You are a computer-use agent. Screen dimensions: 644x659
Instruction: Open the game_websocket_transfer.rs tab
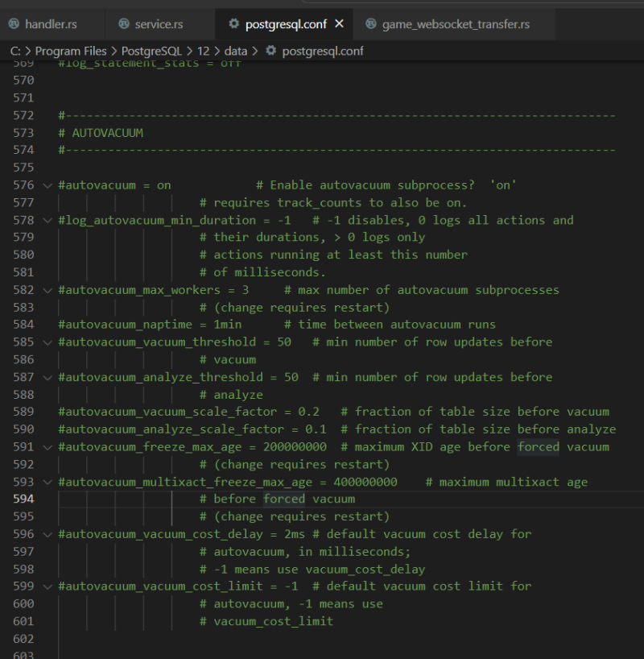click(x=456, y=24)
